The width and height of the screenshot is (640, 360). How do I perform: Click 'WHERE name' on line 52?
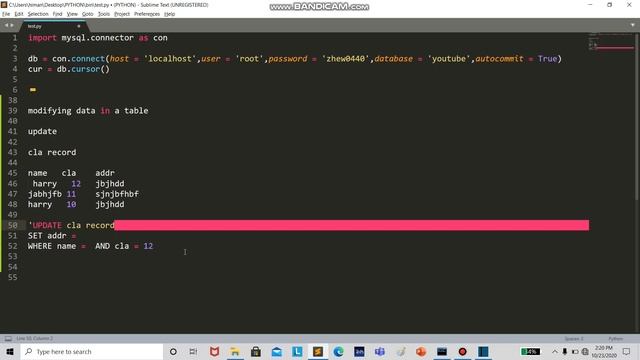click(52, 246)
